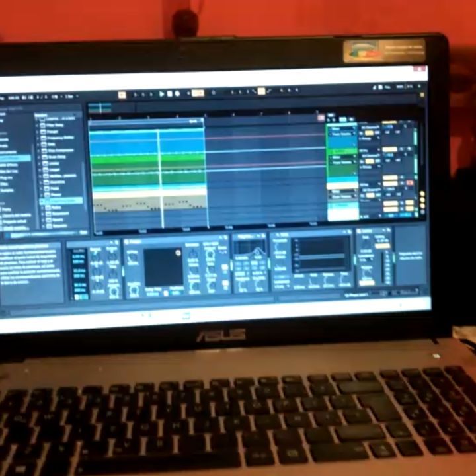This screenshot has width=476, height=476.
Task: Select the highlighted Ping Pong Delay entry
Action: click(x=61, y=201)
